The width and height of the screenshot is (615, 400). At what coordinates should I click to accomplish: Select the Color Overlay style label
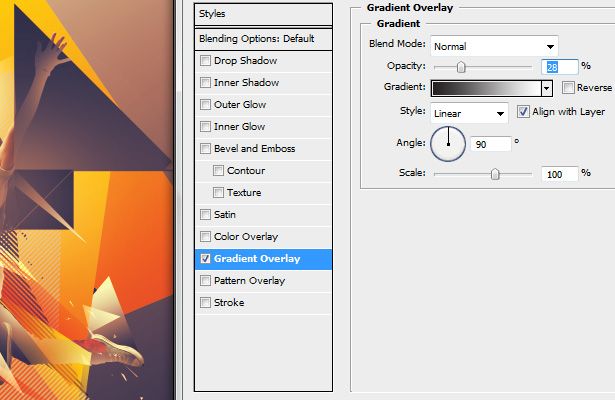coord(246,236)
